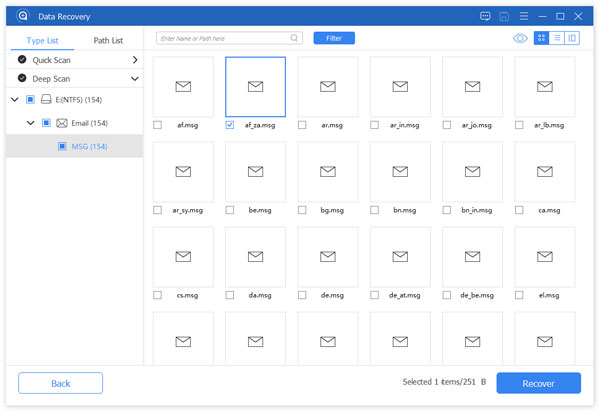Image resolution: width=600 pixels, height=412 pixels.
Task: Check the de_at.msg checkbox
Action: point(374,295)
